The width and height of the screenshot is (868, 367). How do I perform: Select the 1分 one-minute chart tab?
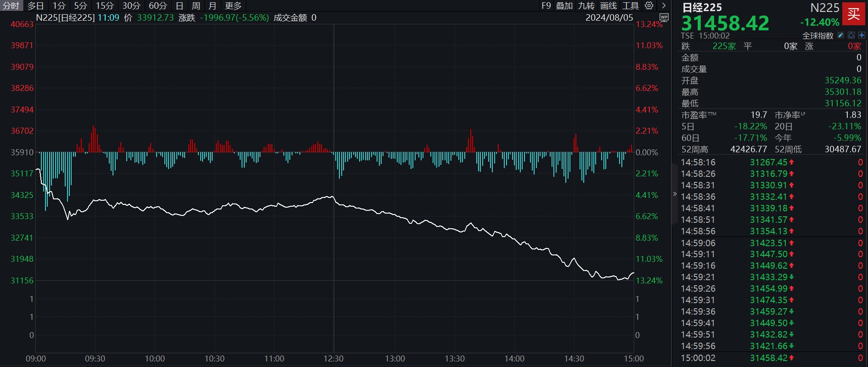(59, 6)
